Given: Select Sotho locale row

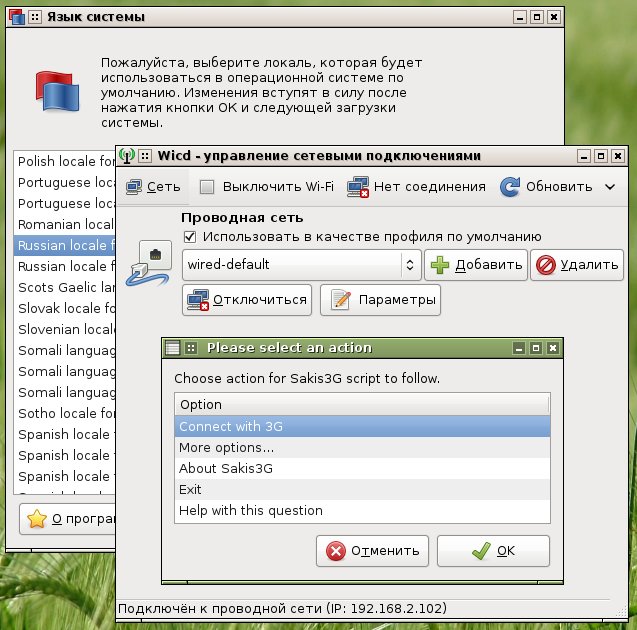Looking at the screenshot, I should 65,414.
